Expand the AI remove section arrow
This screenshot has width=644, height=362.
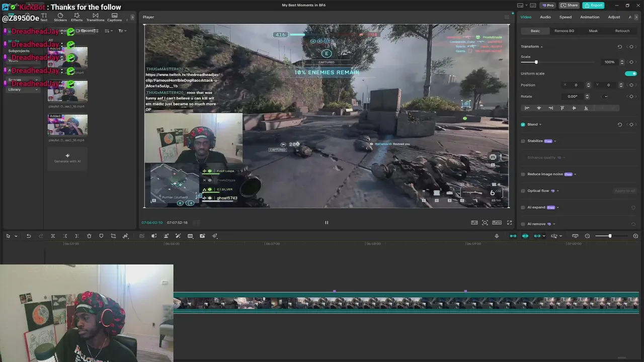554,224
